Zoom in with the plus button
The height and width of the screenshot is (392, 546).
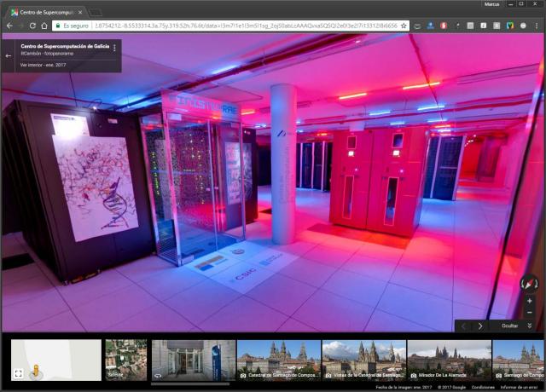(x=529, y=302)
